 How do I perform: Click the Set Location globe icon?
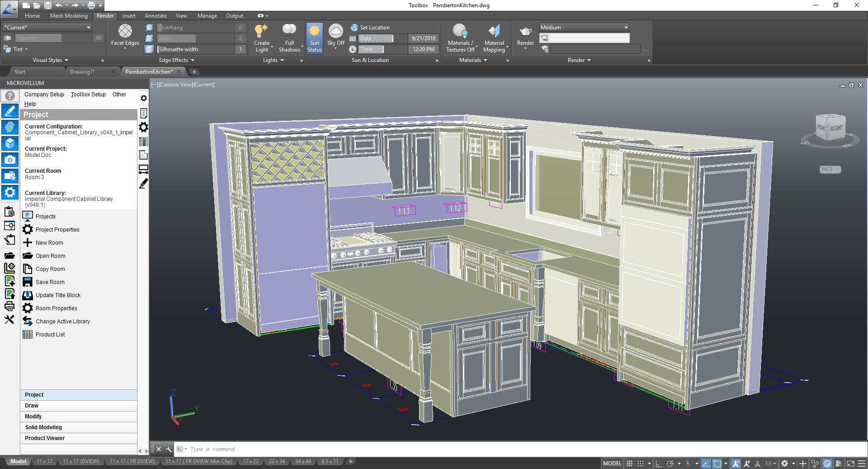[x=354, y=28]
